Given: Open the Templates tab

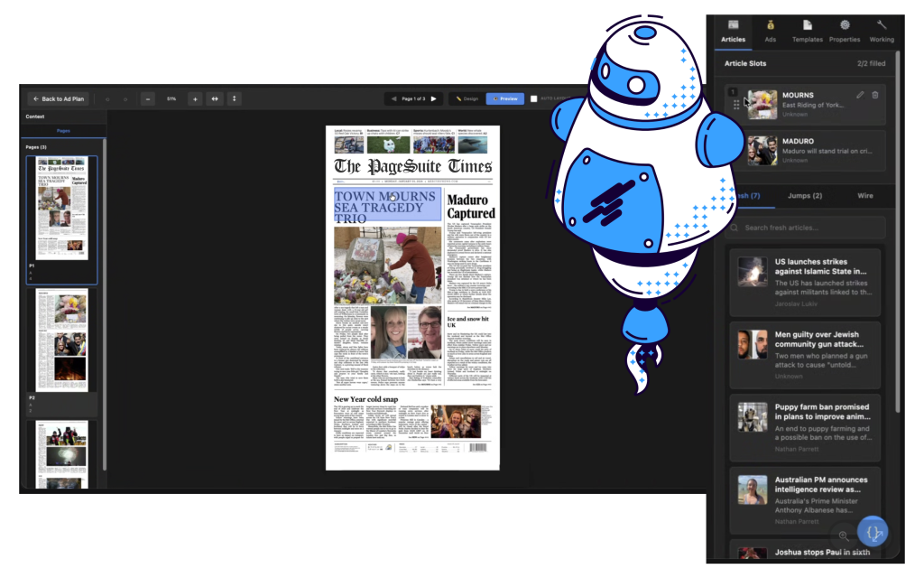Looking at the screenshot, I should coord(807,31).
